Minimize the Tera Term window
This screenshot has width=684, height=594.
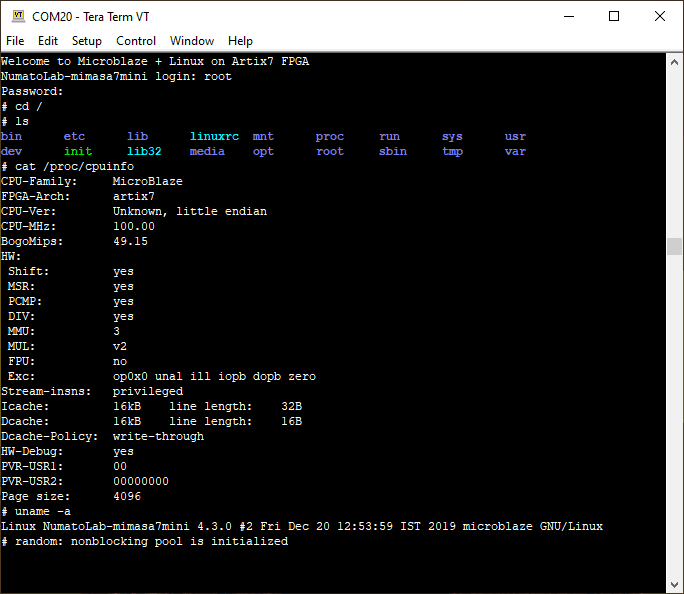pos(568,17)
